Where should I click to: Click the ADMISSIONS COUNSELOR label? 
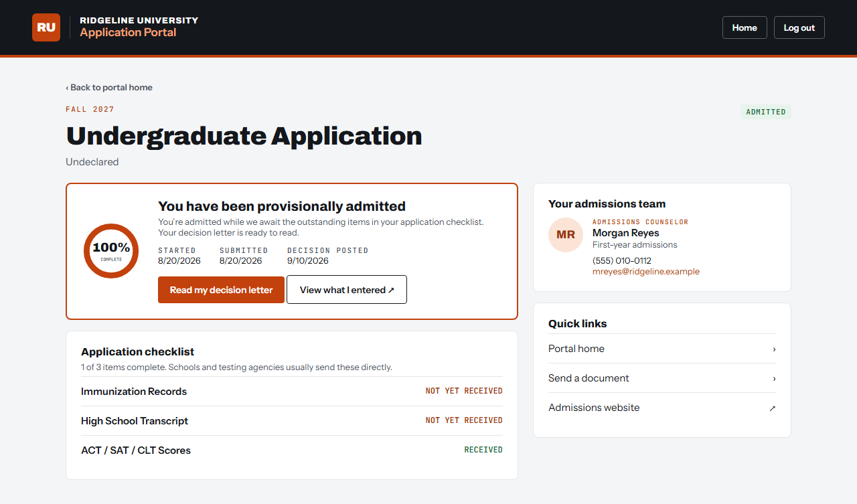[641, 222]
